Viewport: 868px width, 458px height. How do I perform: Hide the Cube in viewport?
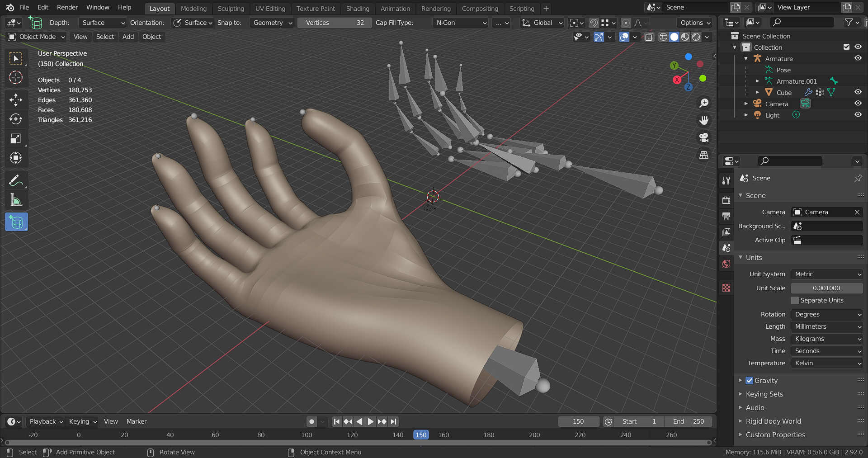click(x=858, y=92)
